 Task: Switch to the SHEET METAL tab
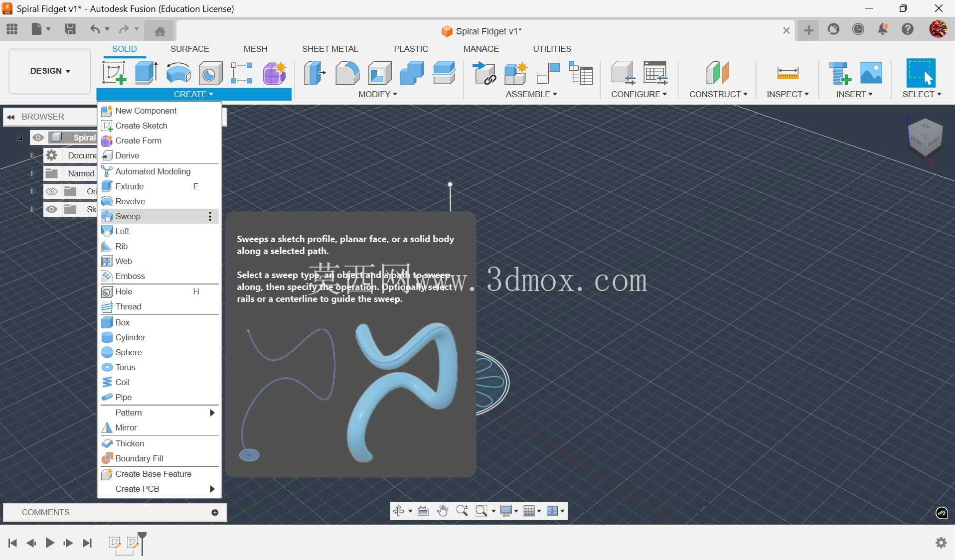tap(330, 49)
